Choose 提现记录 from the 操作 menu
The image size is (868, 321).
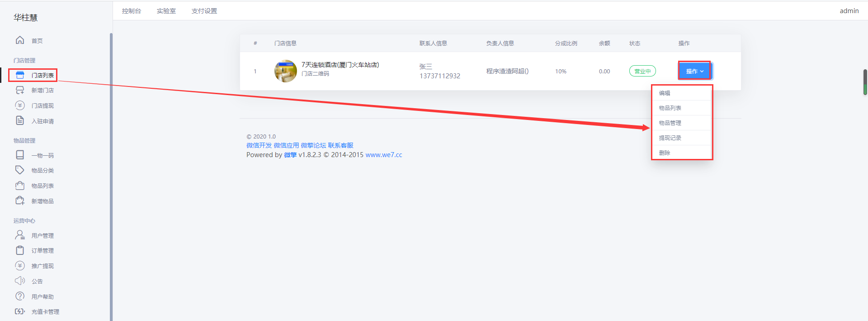pos(682,138)
